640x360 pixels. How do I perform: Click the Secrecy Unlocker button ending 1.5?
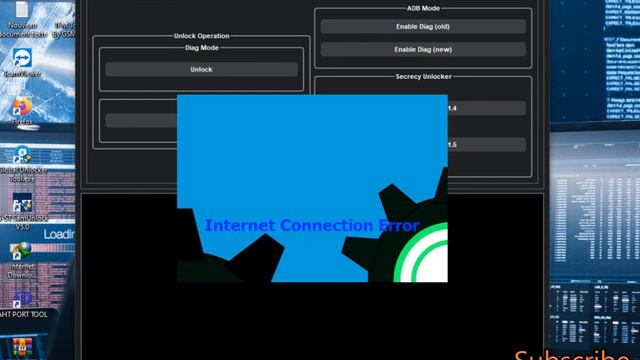[487, 144]
